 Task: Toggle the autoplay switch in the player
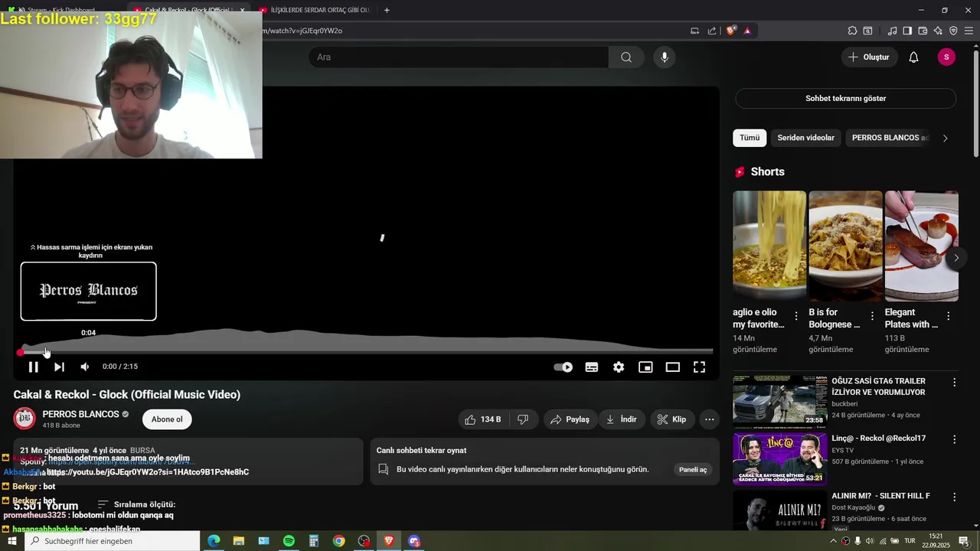(563, 367)
